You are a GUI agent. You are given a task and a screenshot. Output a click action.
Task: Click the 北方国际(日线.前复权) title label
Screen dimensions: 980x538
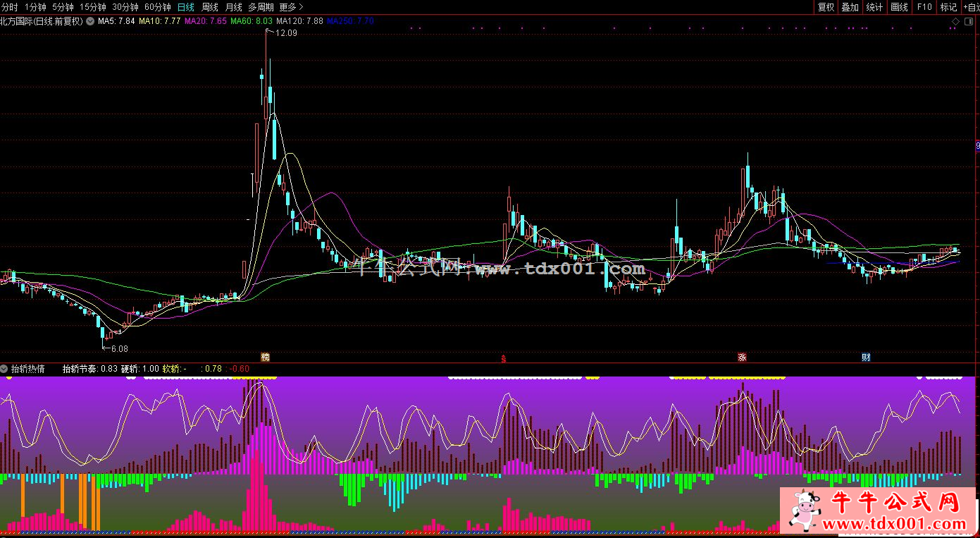pyautogui.click(x=42, y=21)
